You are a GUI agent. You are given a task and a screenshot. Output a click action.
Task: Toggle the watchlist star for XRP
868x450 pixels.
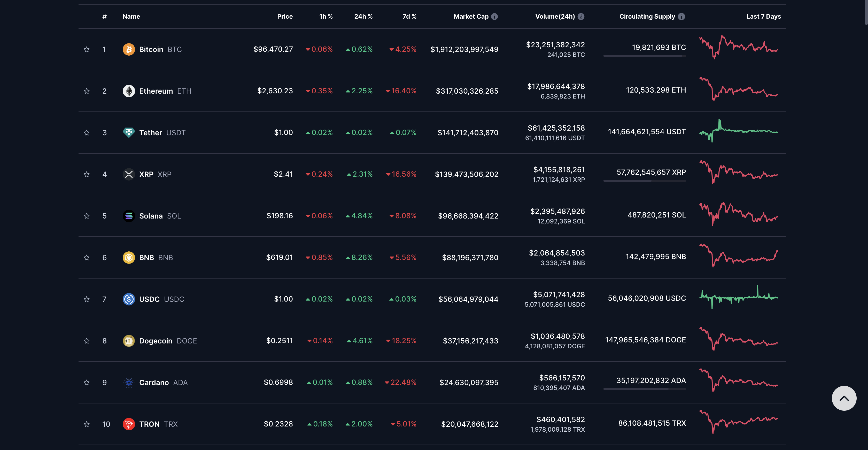click(x=87, y=174)
